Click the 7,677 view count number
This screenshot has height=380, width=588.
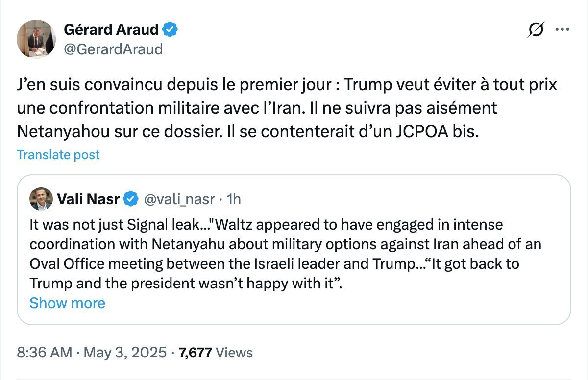point(196,353)
